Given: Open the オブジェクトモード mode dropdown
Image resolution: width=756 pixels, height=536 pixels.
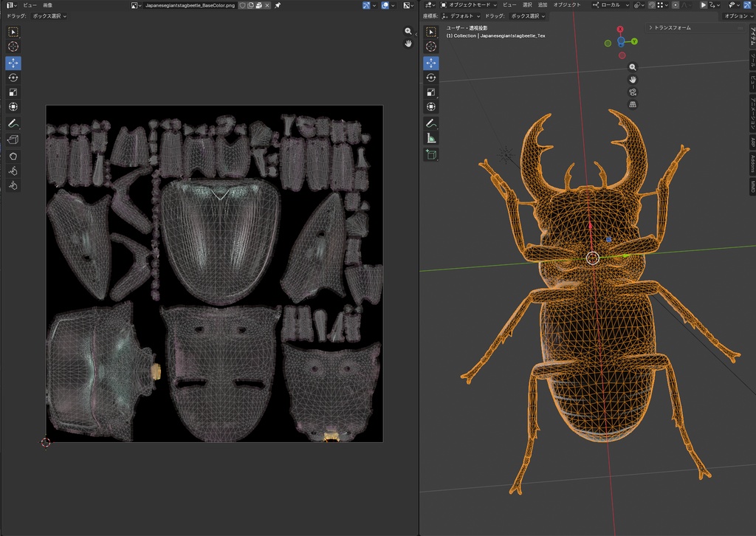Looking at the screenshot, I should [468, 5].
